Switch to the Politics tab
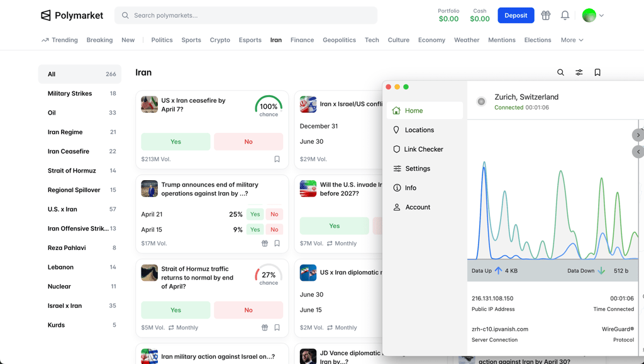Screen dimensions: 644x364 coord(162,40)
